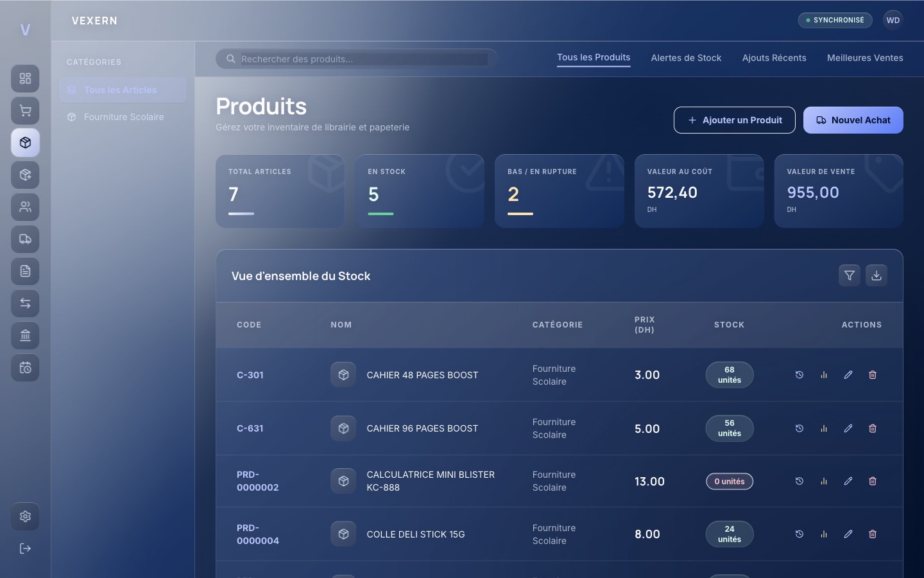Click price 13.00 in table
Viewport: 924px width, 578px height.
pos(649,482)
